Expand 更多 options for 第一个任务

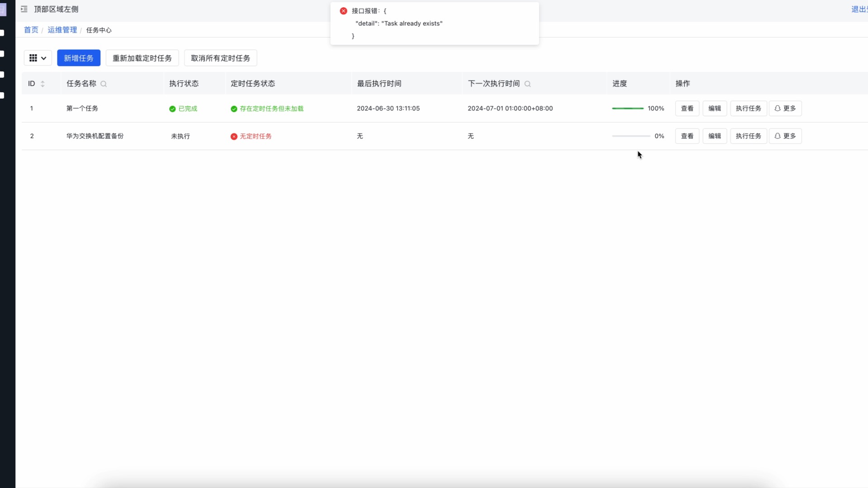[x=785, y=109]
